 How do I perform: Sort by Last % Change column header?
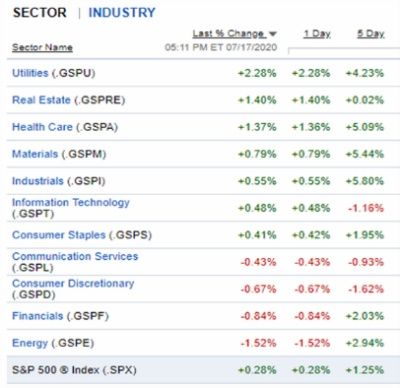tap(229, 34)
